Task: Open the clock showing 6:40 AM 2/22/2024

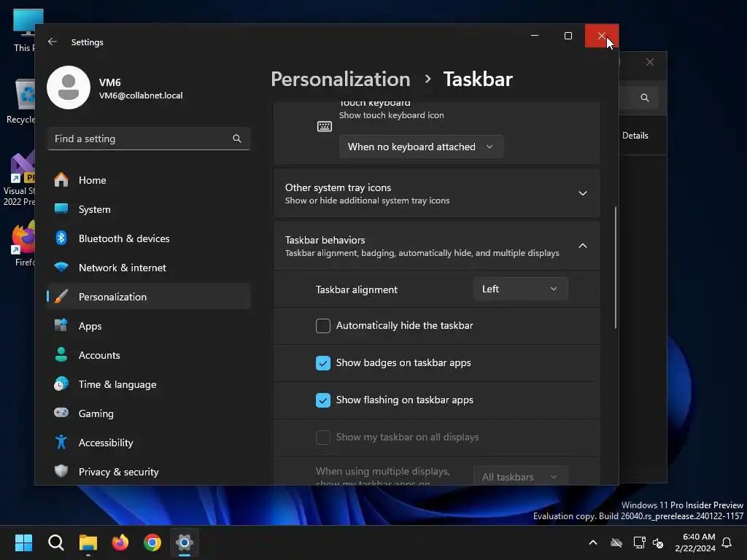Action: pos(695,542)
